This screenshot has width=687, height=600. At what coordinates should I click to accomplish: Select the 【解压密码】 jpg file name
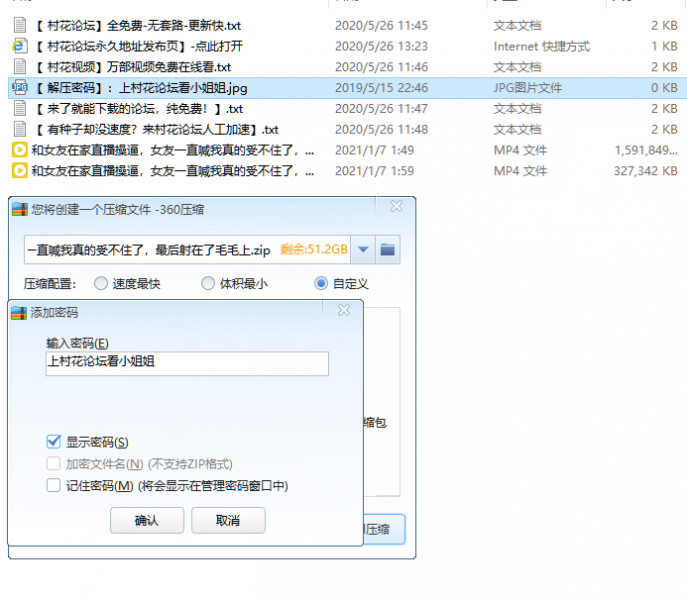tap(141, 88)
